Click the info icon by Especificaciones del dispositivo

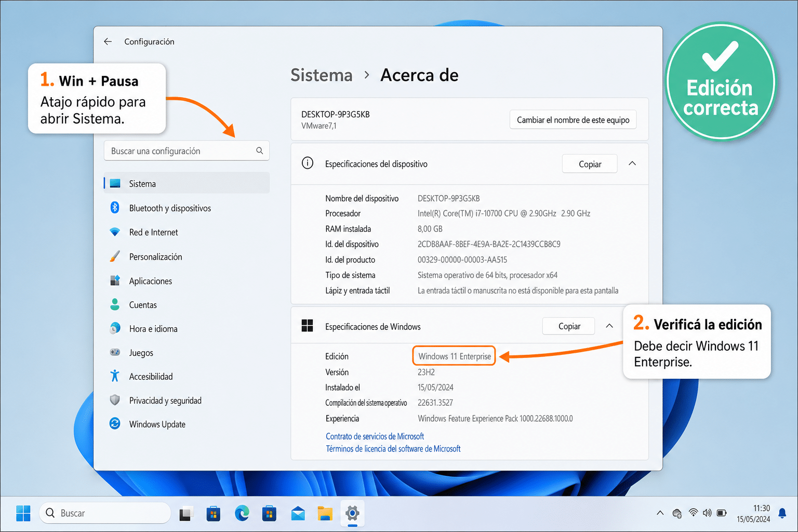point(308,163)
